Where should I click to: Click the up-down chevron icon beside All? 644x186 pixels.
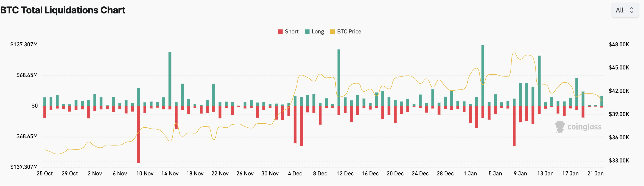click(x=632, y=10)
